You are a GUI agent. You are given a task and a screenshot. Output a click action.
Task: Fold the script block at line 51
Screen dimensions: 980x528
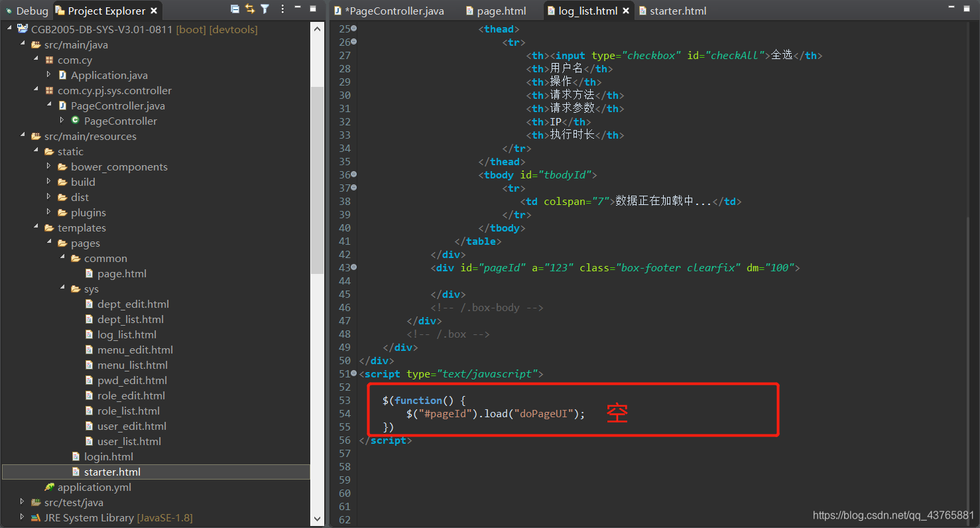click(x=353, y=373)
